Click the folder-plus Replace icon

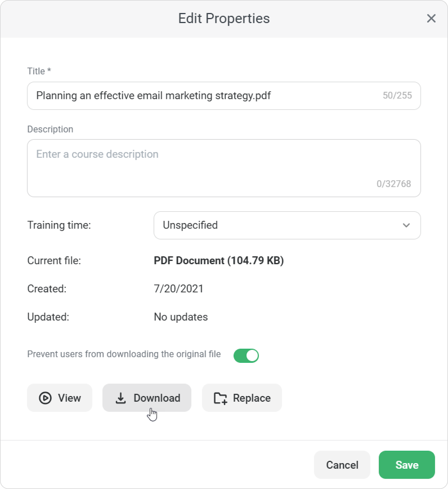click(x=220, y=398)
